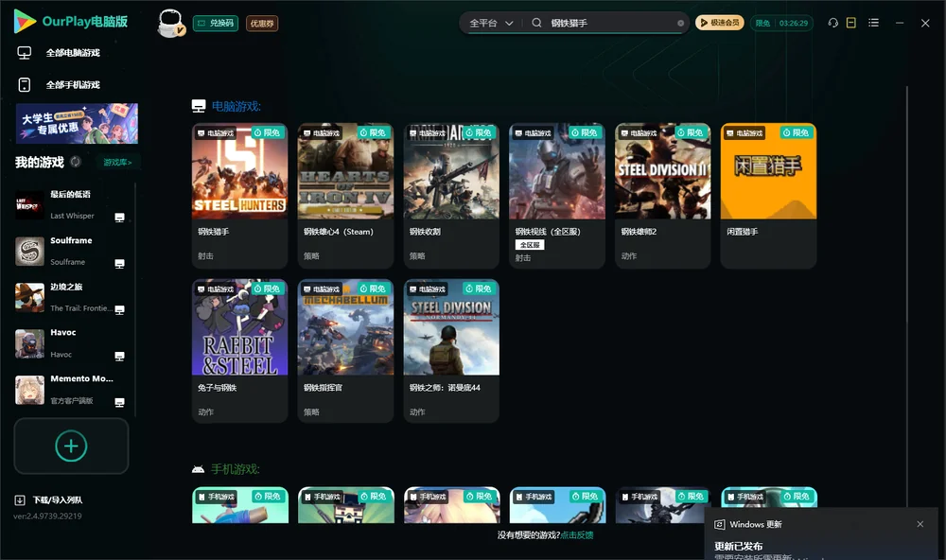
Task: Open the 钢铁雄心4 (Steam) game card
Action: pyautogui.click(x=345, y=196)
